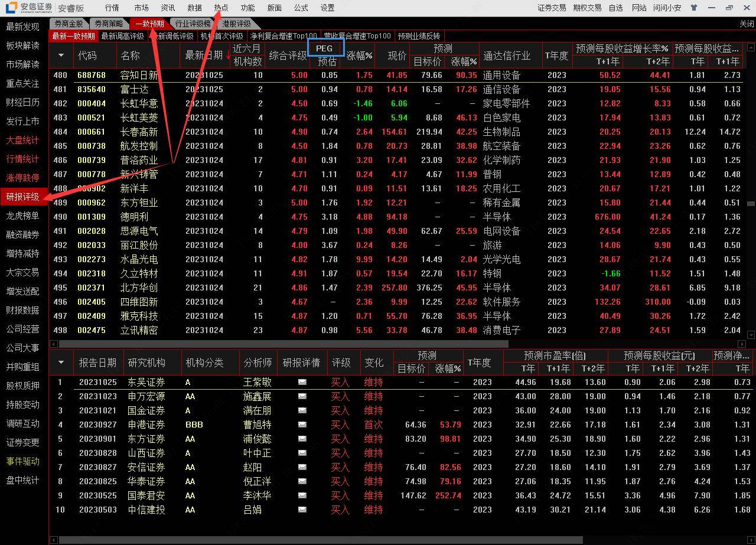756x545 pixels.
Task: Open 山西证券 report mail icon
Action: [x=302, y=453]
